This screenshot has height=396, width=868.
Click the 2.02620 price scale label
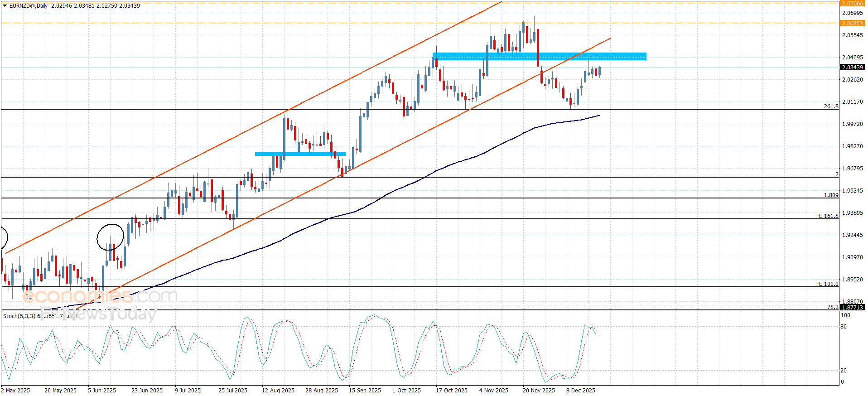click(x=852, y=80)
